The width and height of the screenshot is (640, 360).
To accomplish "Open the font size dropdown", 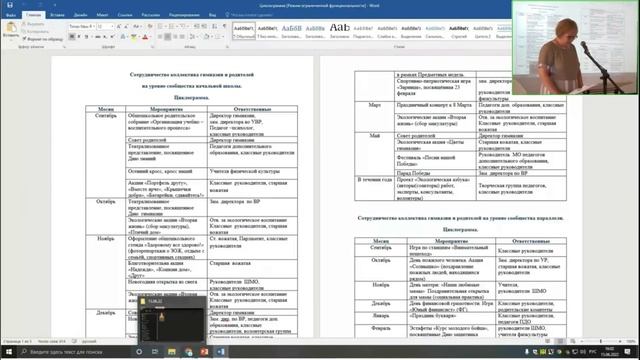I will [x=112, y=27].
